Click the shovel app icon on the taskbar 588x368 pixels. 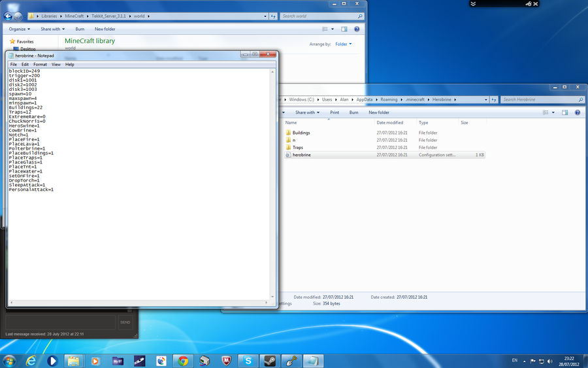(291, 361)
